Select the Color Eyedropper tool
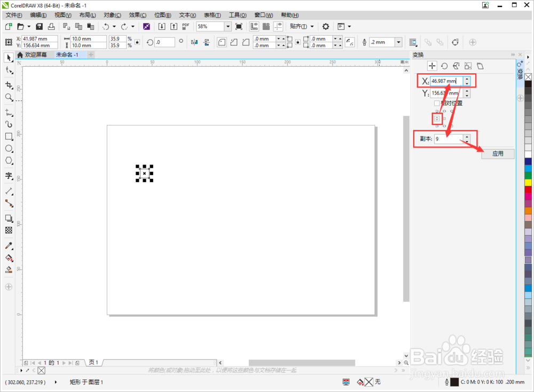The image size is (534, 392). coord(9,246)
